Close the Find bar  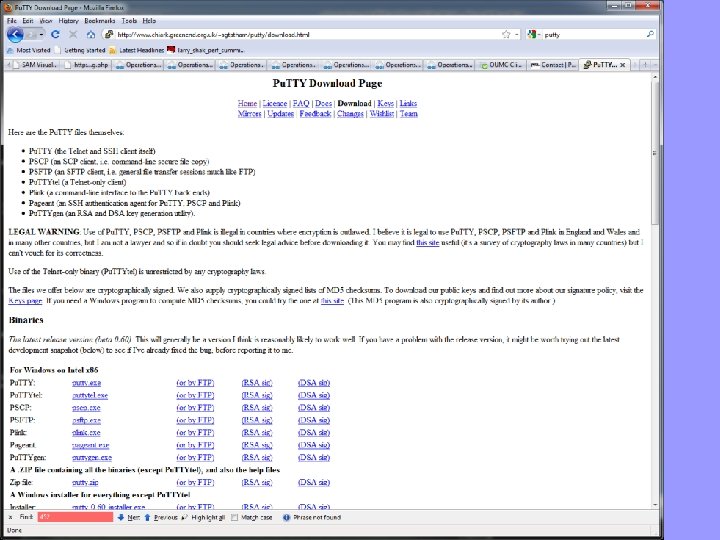coord(11,518)
